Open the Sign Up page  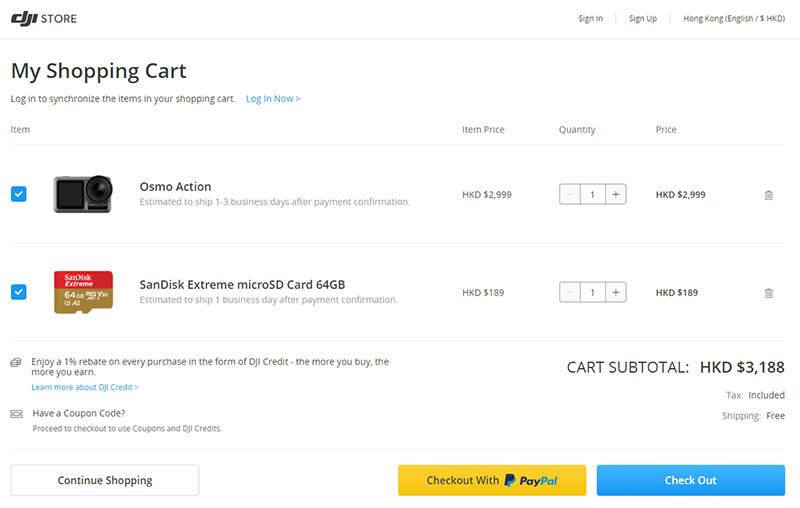click(643, 18)
